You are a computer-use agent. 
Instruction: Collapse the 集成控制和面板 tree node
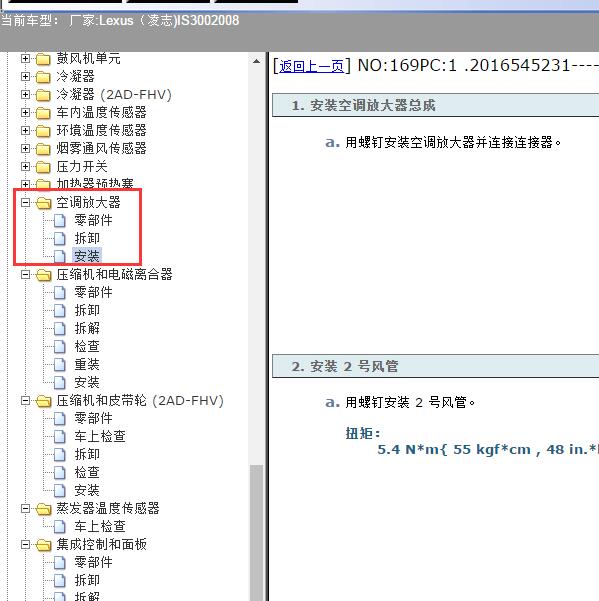(25, 544)
